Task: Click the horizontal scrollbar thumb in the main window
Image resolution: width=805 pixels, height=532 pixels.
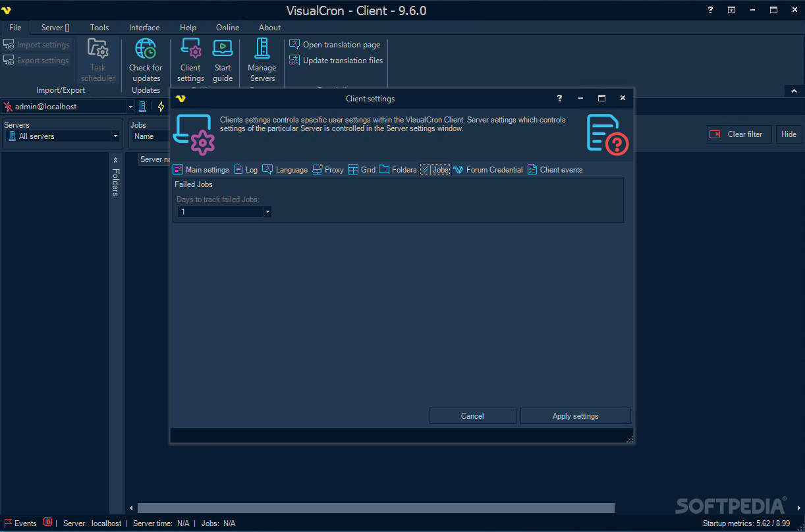Action: [376, 508]
